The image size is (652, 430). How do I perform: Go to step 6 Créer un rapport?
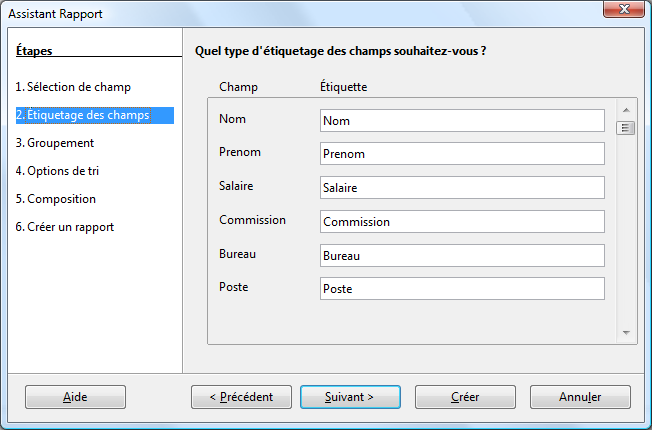coord(65,227)
